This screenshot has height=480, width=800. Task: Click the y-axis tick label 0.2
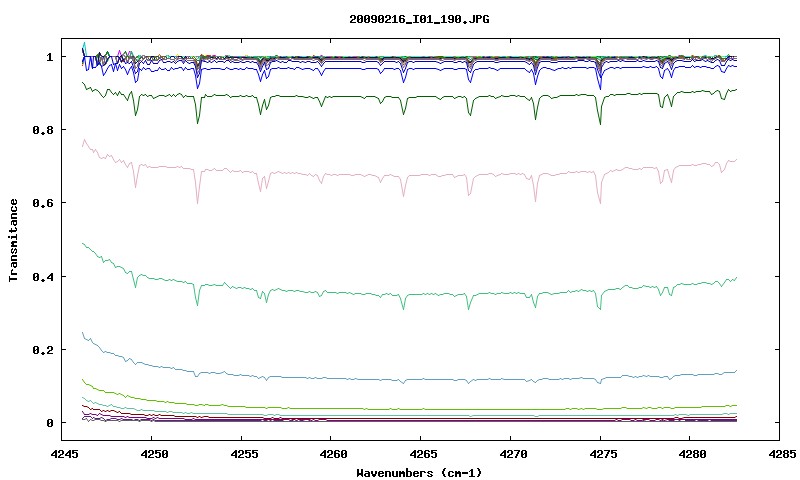[43, 350]
